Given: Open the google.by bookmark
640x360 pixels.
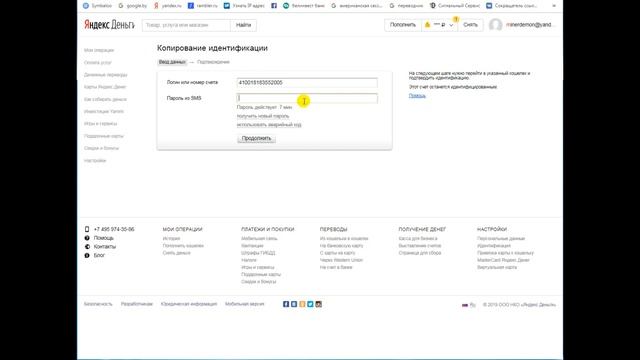Looking at the screenshot, I should [133, 6].
